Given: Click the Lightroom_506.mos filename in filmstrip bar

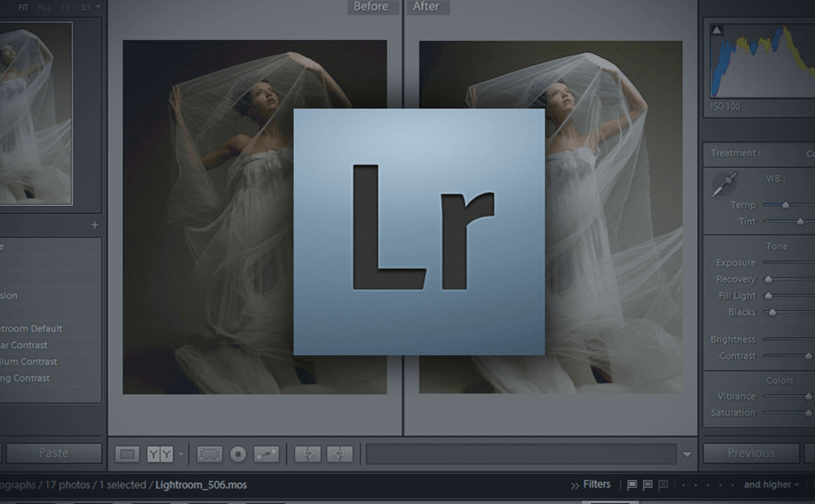Looking at the screenshot, I should 201,484.
